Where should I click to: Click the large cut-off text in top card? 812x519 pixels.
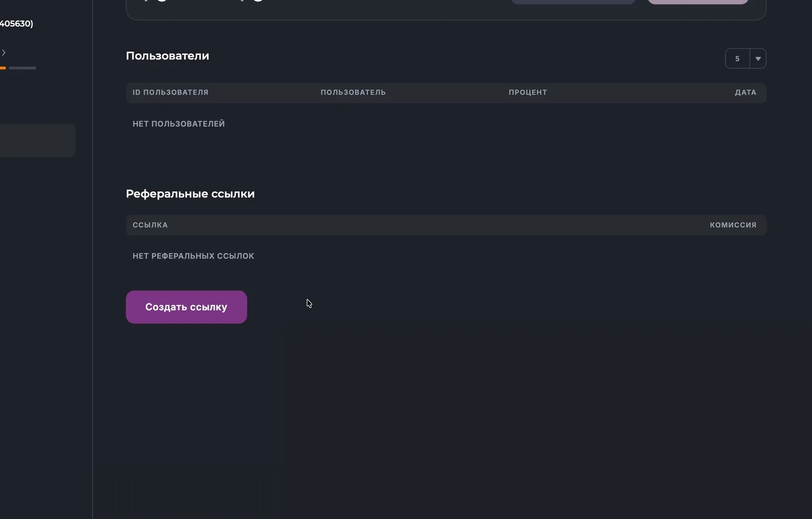point(204,2)
